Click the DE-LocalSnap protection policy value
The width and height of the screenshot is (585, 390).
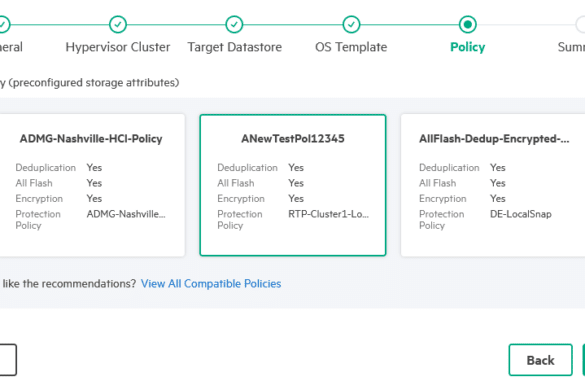520,214
